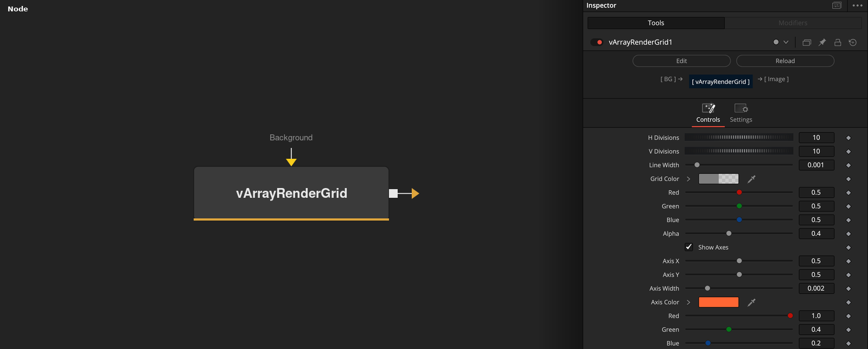
Task: Open the Grid Color swatch
Action: click(718, 179)
